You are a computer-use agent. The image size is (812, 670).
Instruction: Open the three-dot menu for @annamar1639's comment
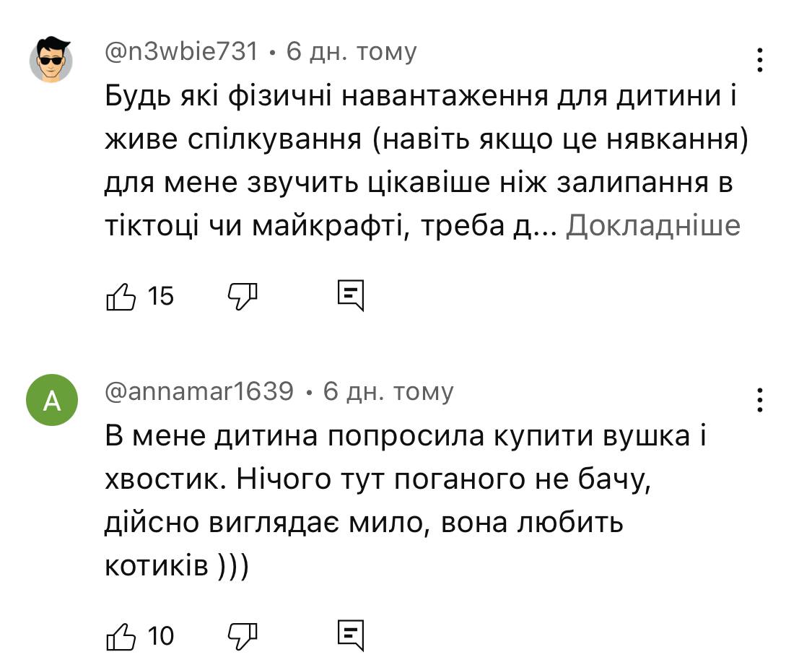[x=760, y=399]
